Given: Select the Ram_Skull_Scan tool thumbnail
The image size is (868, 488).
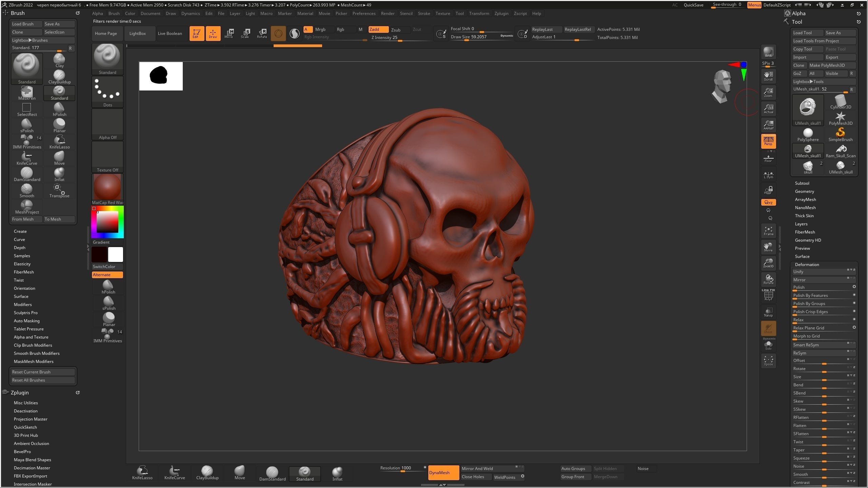Looking at the screenshot, I should [x=841, y=151].
